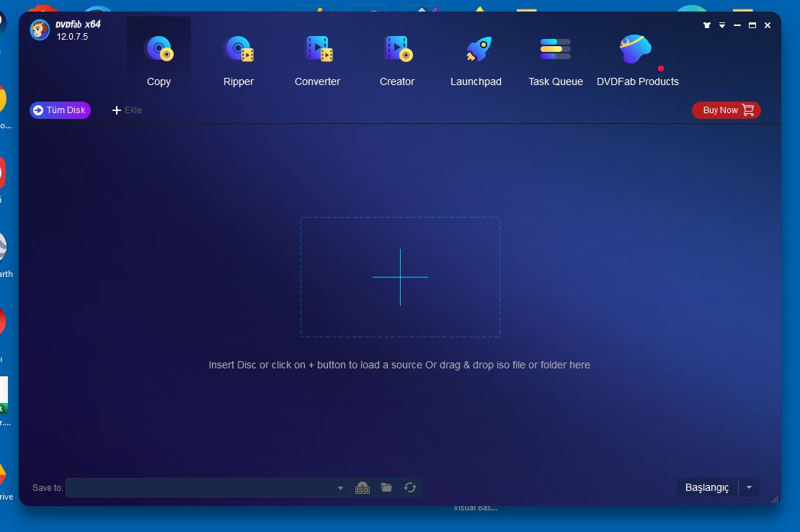Click the large plus to load source

point(400,277)
